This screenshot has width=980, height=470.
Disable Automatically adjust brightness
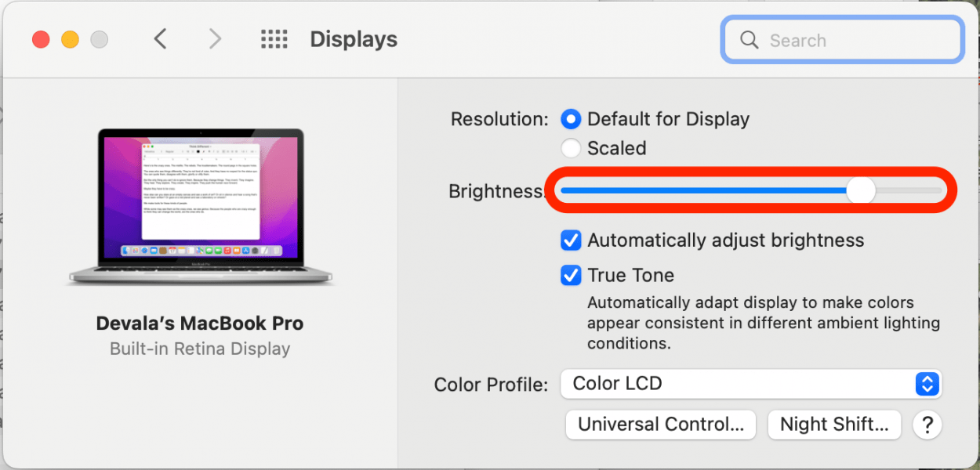(x=571, y=240)
